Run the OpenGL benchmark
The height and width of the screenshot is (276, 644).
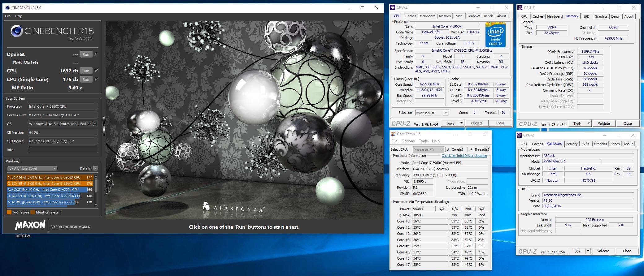click(x=86, y=54)
